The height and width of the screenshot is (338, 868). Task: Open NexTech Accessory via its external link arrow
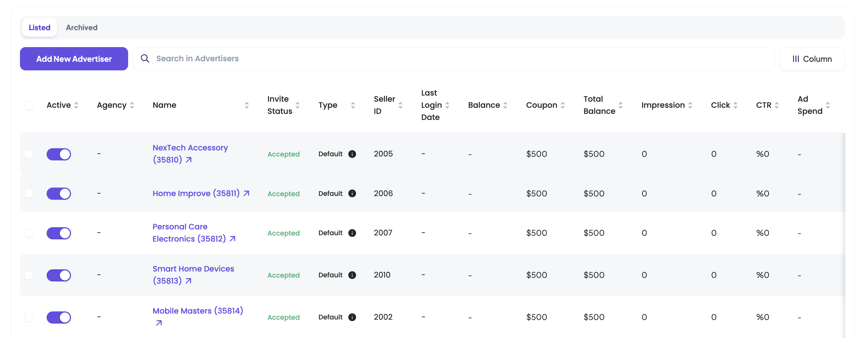pos(188,160)
